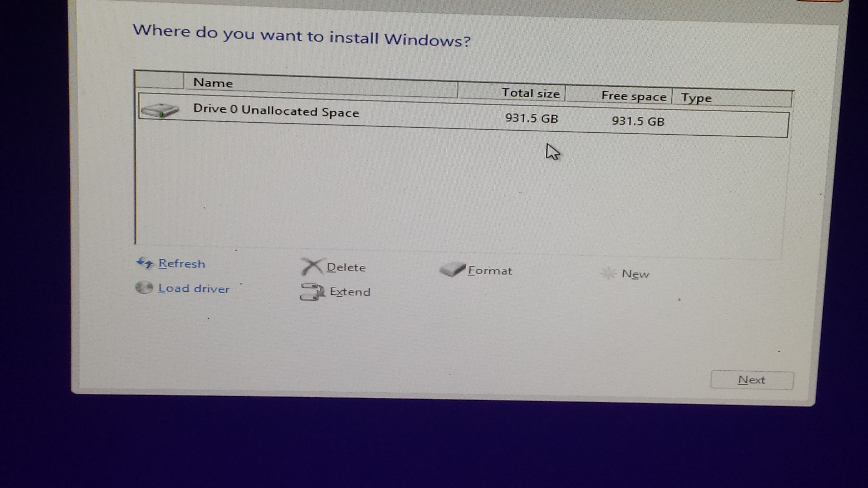Click the New starburst icon
Viewport: 868px width, 488px height.
coord(609,273)
